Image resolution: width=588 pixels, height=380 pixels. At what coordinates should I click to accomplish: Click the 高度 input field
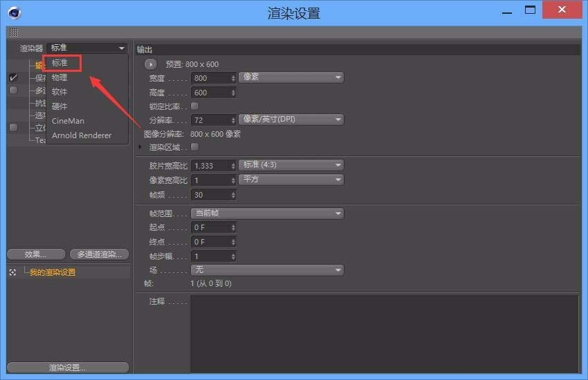pyautogui.click(x=210, y=93)
